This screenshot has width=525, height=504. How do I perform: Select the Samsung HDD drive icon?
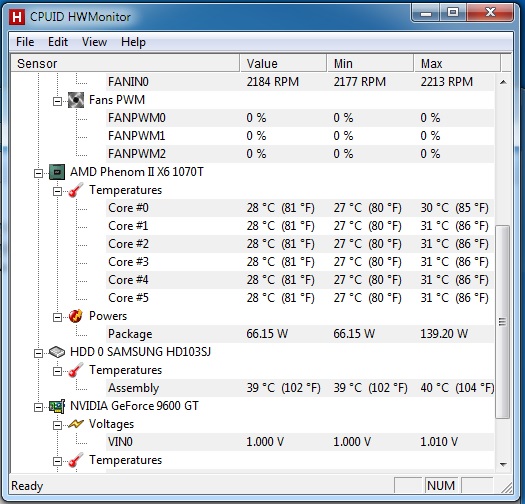tap(57, 352)
